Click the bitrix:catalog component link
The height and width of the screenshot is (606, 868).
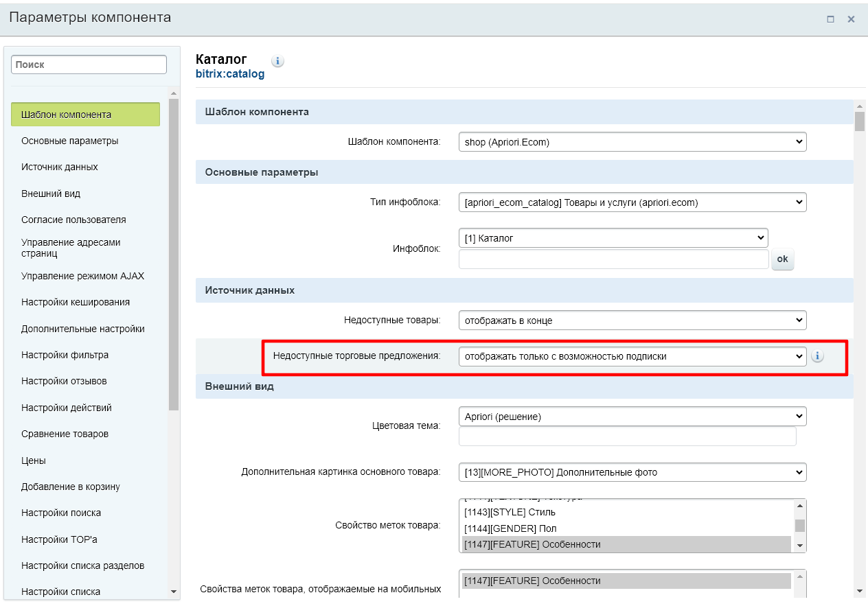(230, 74)
